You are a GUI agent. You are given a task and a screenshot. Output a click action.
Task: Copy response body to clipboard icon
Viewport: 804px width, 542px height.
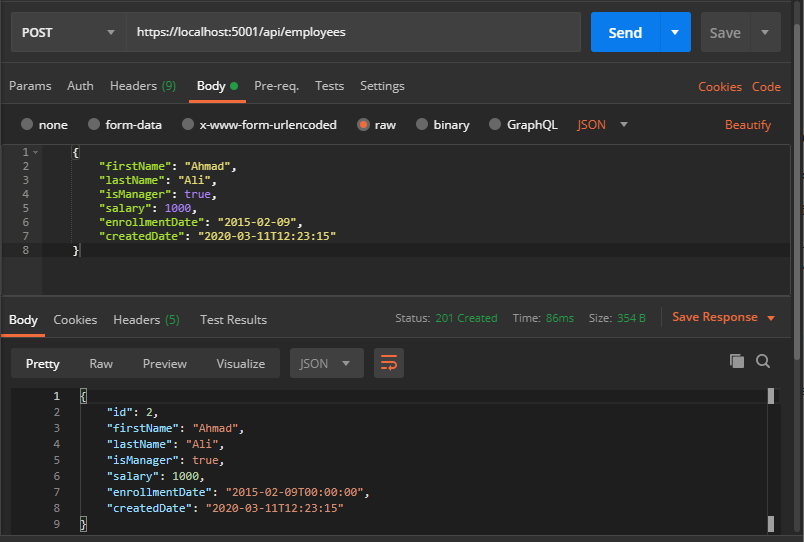(737, 361)
